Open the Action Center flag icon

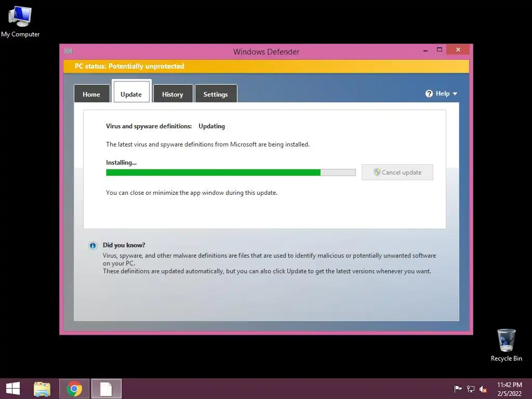(458, 389)
